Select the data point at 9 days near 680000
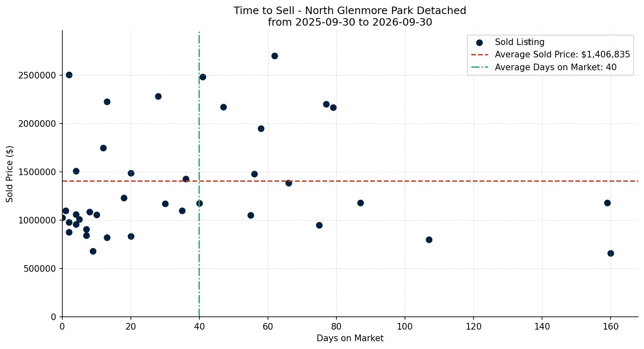The height and width of the screenshot is (349, 644). (x=93, y=251)
